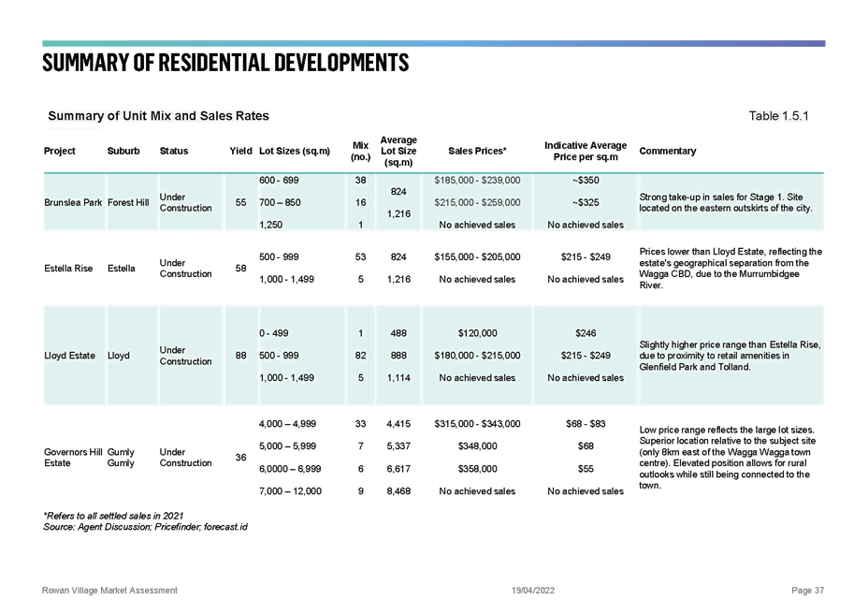Select the "$155,000 - $205,000" sales price
The width and height of the screenshot is (868, 614).
coord(477,257)
